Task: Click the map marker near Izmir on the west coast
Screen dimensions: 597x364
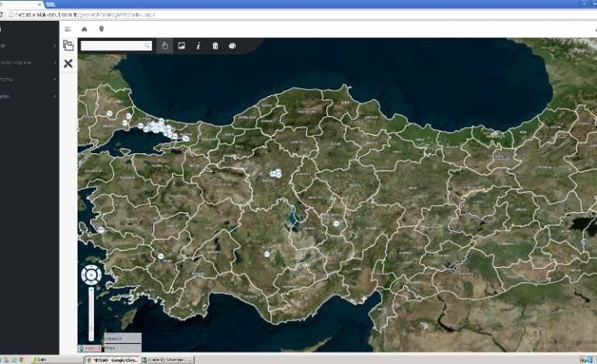Action: click(101, 230)
